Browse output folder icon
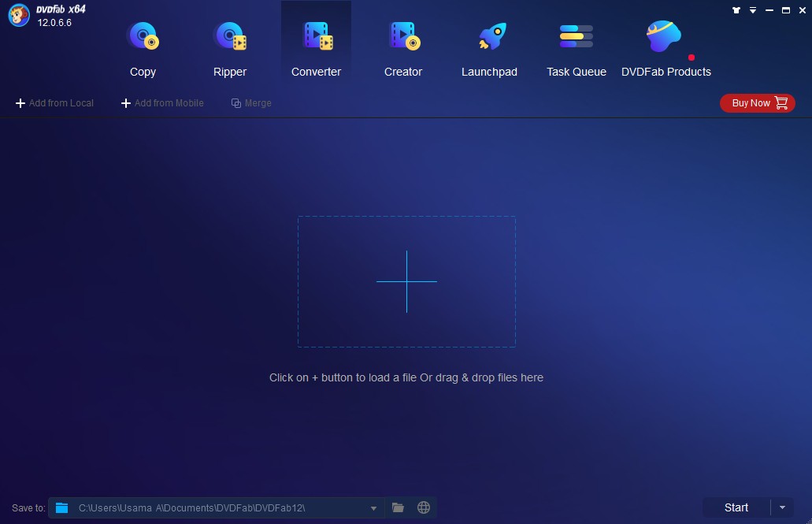This screenshot has width=812, height=524. pos(399,507)
